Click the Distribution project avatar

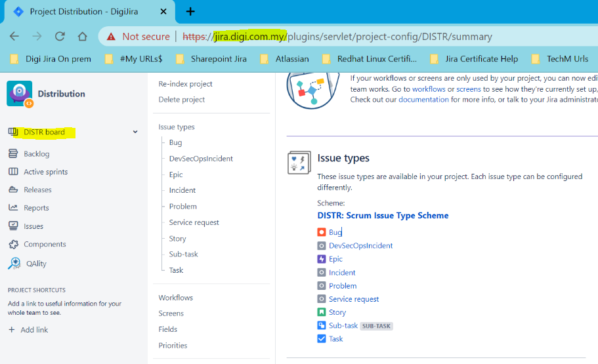(x=20, y=94)
